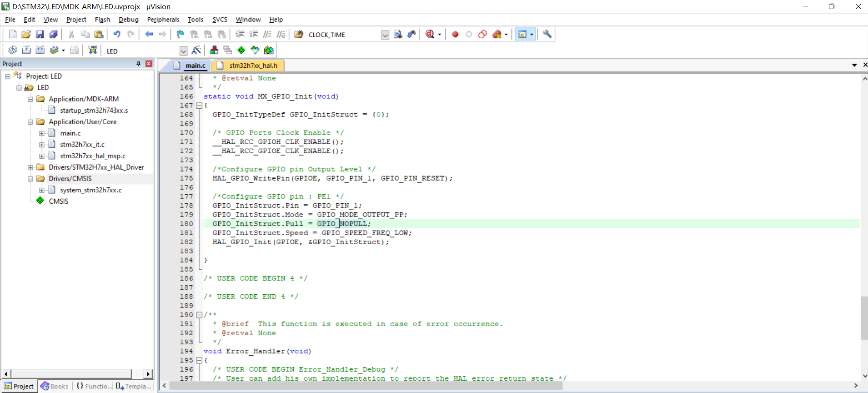The height and width of the screenshot is (393, 868).
Task: Open the window layout dropdown arrow
Action: pos(532,35)
